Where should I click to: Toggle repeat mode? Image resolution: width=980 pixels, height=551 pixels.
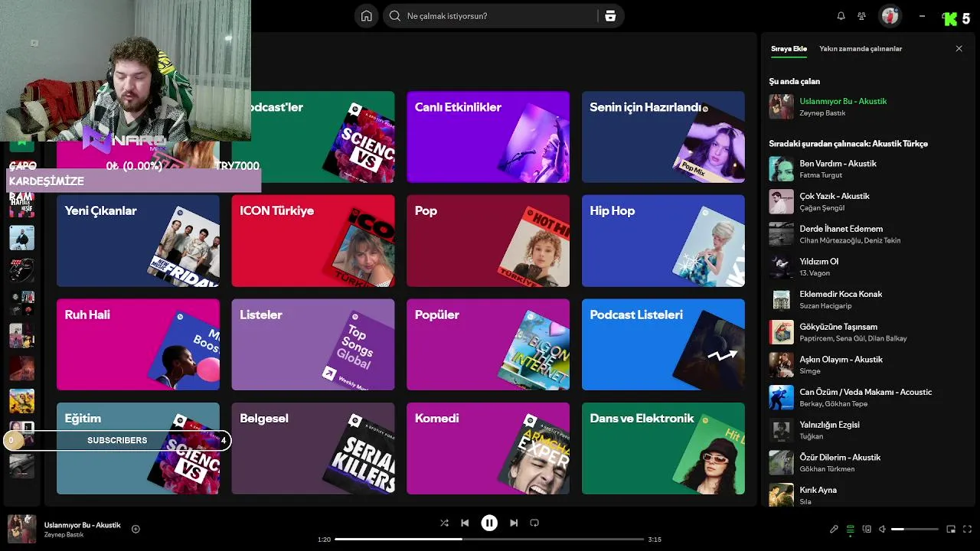534,523
